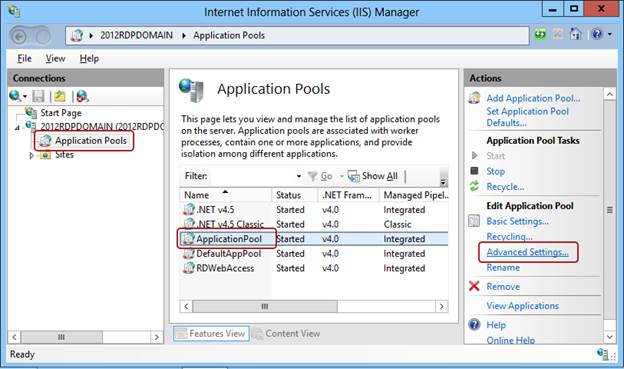The width and height of the screenshot is (624, 369).
Task: Click the Remove action link
Action: pyautogui.click(x=503, y=287)
